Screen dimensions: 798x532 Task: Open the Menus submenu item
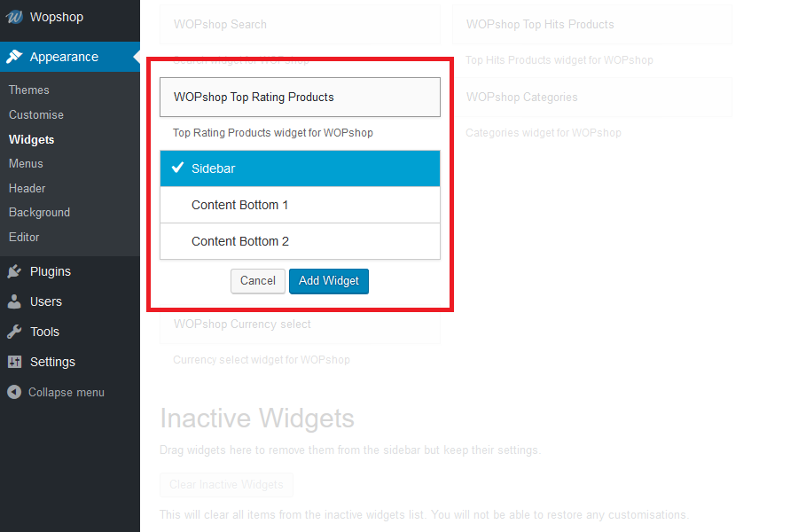tap(26, 163)
